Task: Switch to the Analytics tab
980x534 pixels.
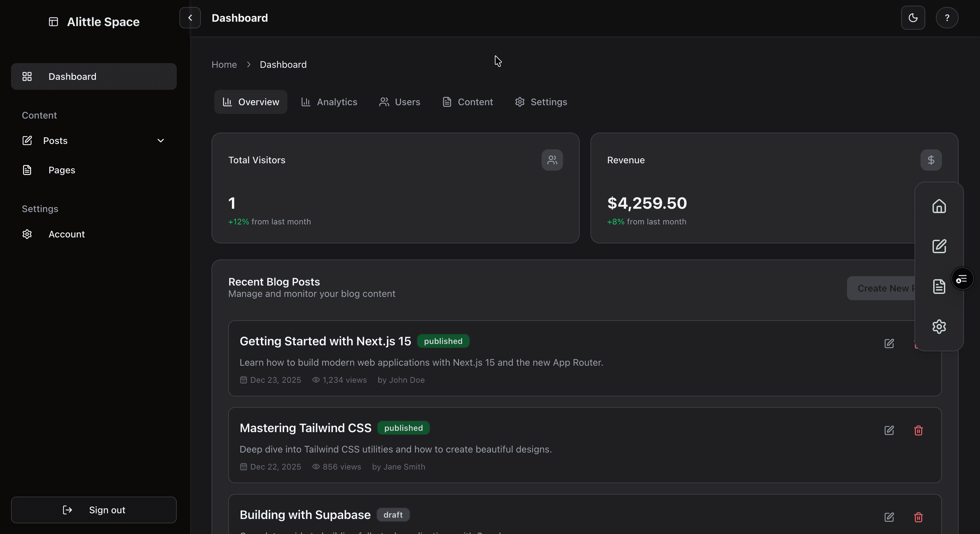Action: pos(329,102)
